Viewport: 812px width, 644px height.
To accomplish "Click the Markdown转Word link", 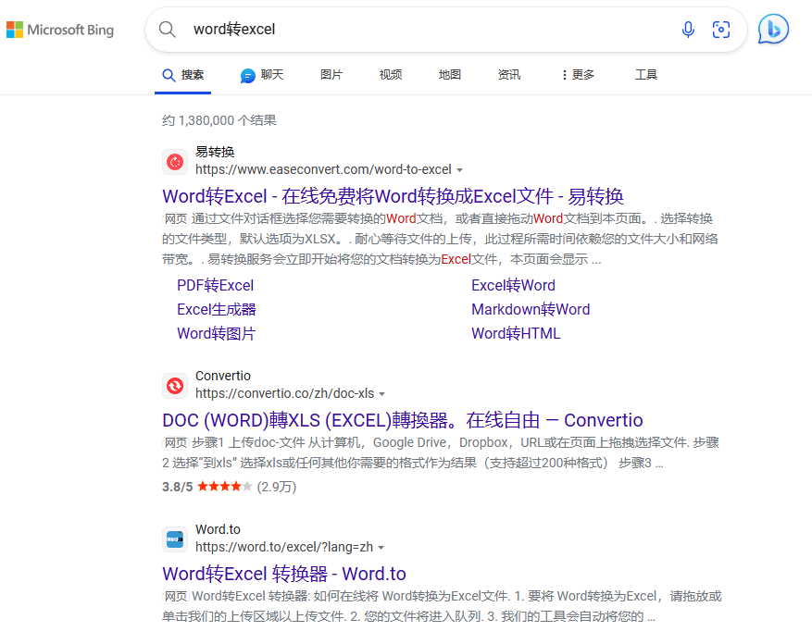I will click(x=531, y=309).
